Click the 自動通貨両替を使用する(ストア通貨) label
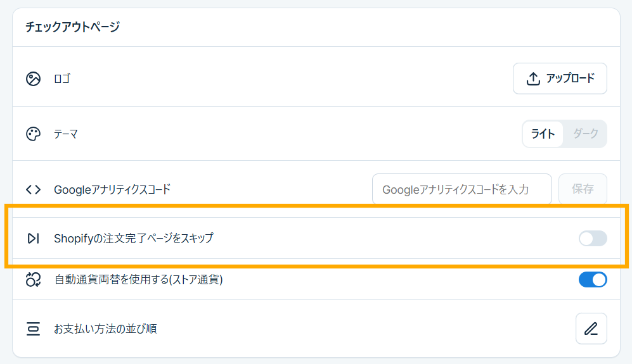Screen dimensions: 632x364 139,279
